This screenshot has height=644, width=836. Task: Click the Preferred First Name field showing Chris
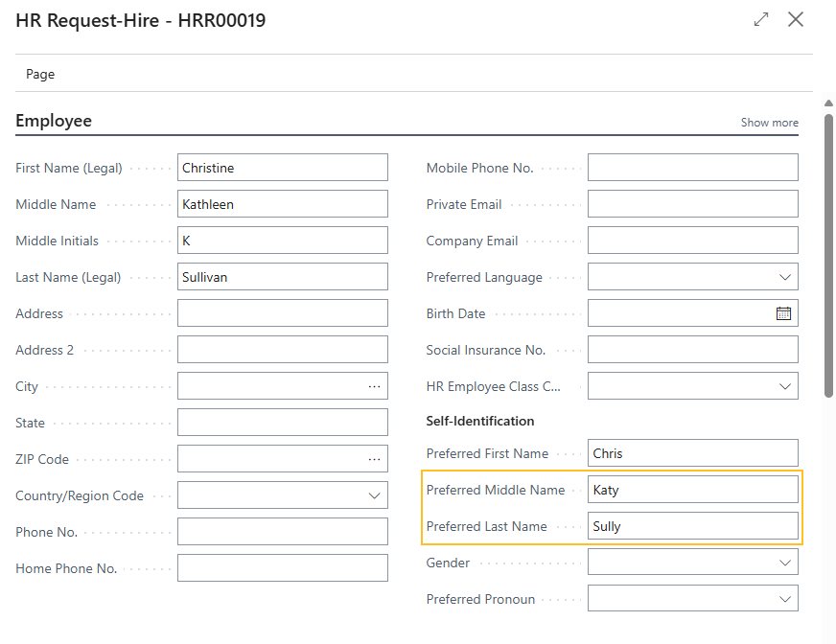click(692, 452)
